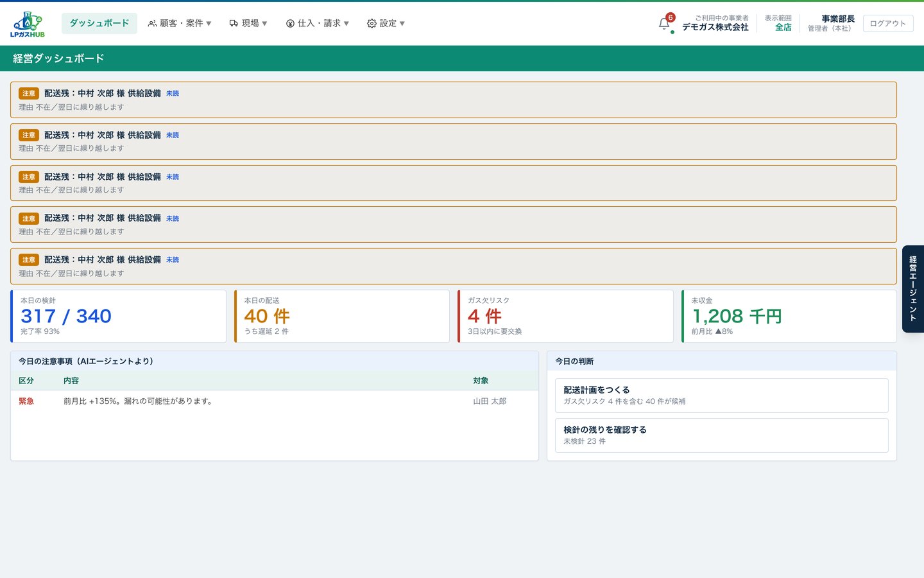This screenshot has width=924, height=578.
Task: Click the 緊急 label in attention table
Action: pos(26,401)
